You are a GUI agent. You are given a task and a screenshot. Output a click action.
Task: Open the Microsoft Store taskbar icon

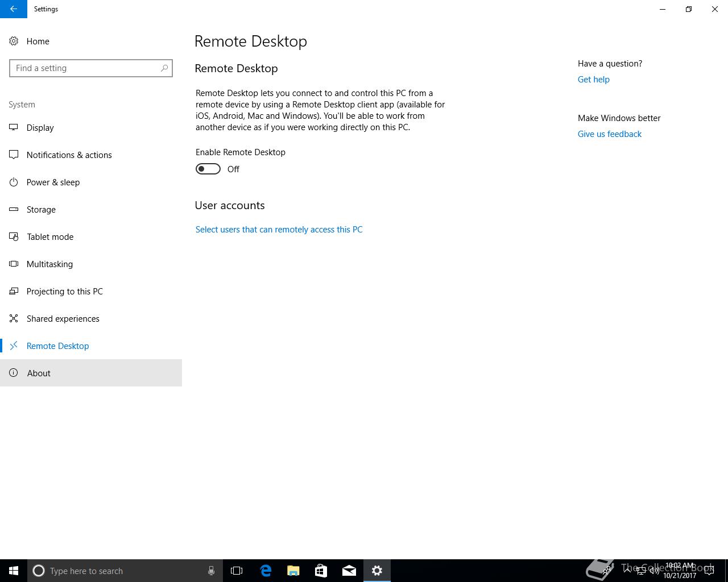tap(321, 571)
